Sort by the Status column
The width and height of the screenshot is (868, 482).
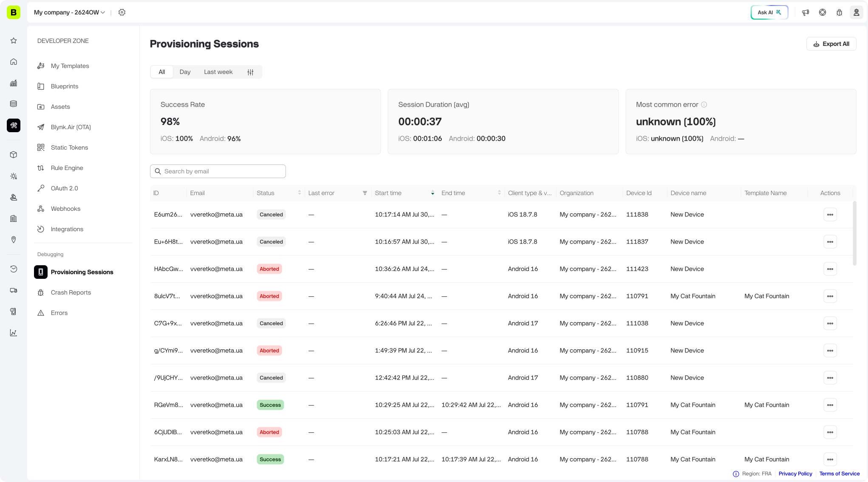[x=300, y=193]
